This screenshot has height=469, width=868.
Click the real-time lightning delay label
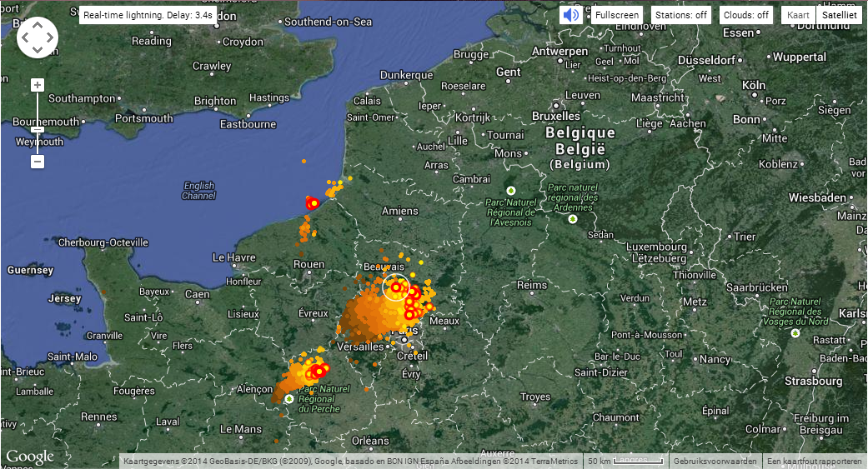click(148, 15)
